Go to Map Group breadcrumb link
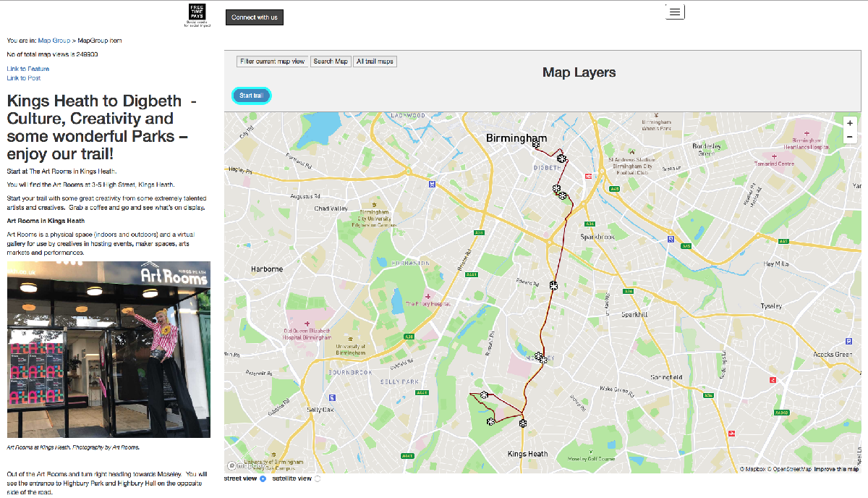The height and width of the screenshot is (498, 868). [x=54, y=41]
